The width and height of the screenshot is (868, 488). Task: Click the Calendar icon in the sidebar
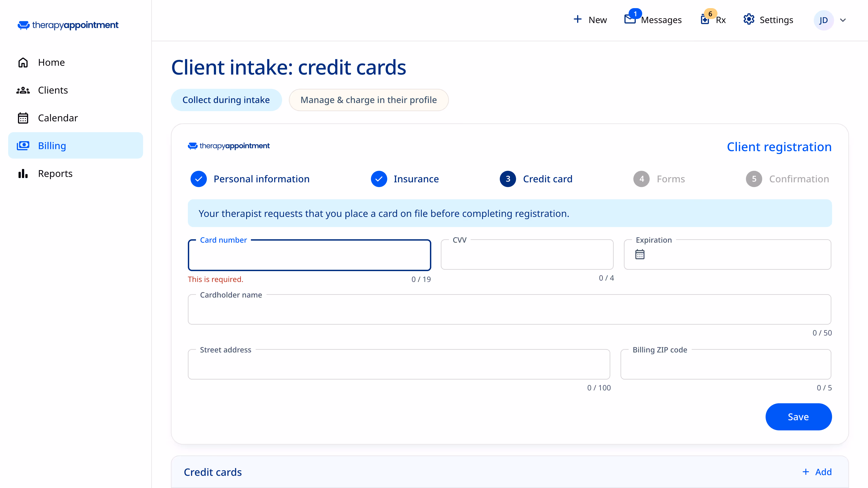pyautogui.click(x=23, y=118)
